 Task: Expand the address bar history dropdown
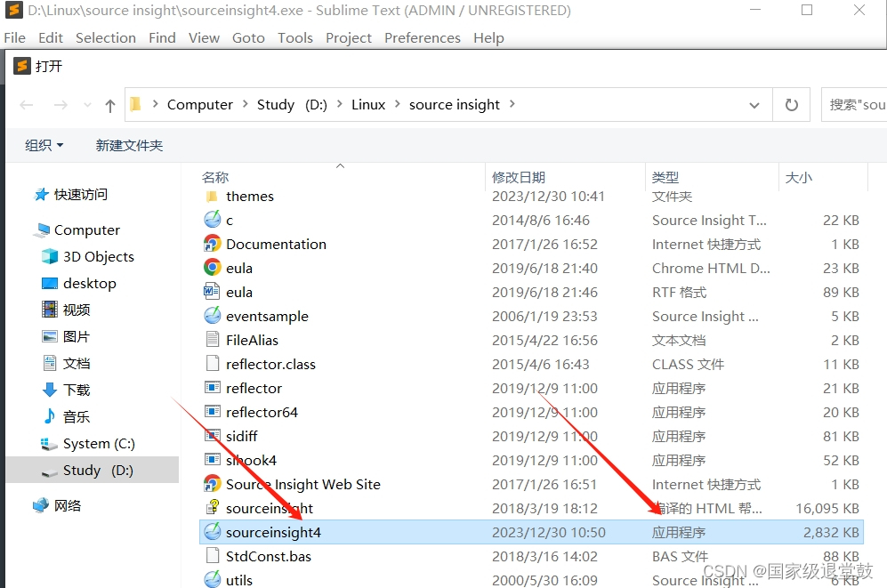(754, 105)
